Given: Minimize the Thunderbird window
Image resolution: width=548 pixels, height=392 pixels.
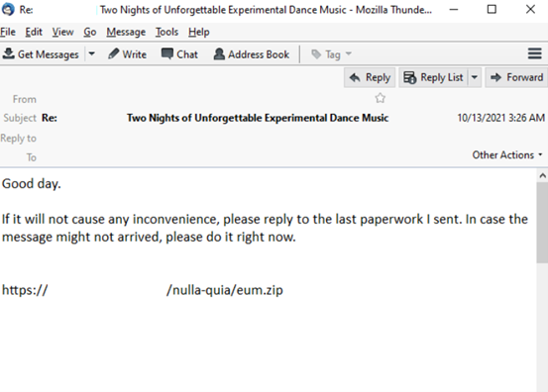Looking at the screenshot, I should [x=454, y=10].
